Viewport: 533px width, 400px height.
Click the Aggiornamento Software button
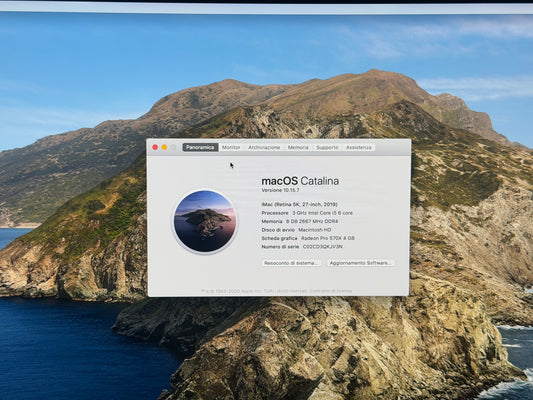coord(360,263)
